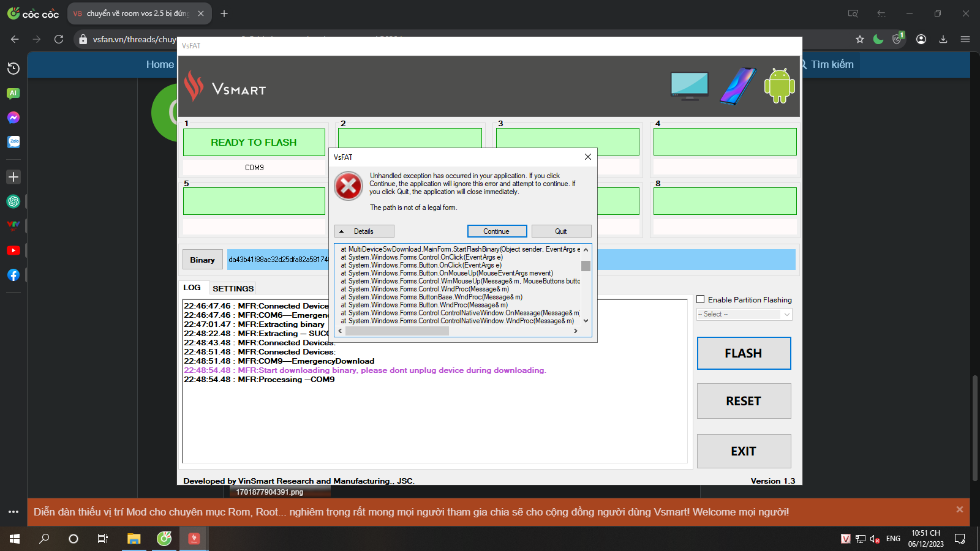Click the smartphone icon in header
Screen dimensions: 980x551
pyautogui.click(x=737, y=86)
